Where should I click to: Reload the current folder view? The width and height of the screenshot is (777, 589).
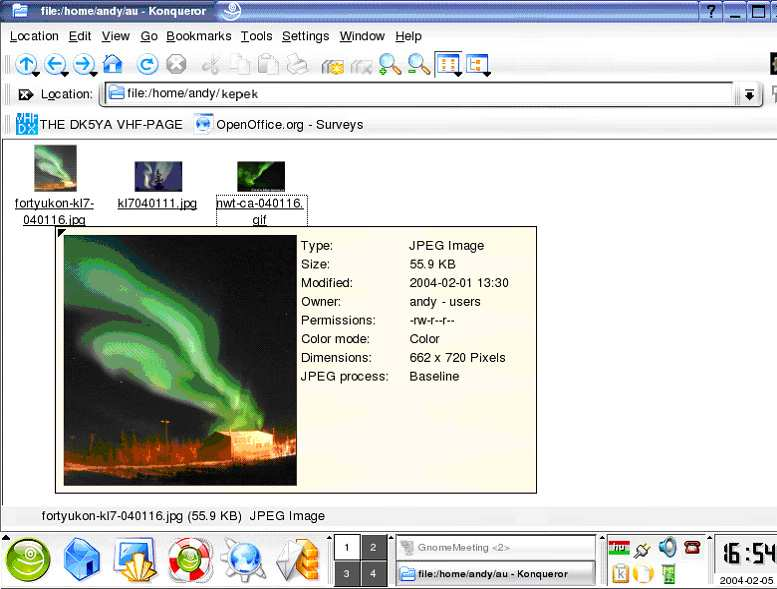pos(147,64)
